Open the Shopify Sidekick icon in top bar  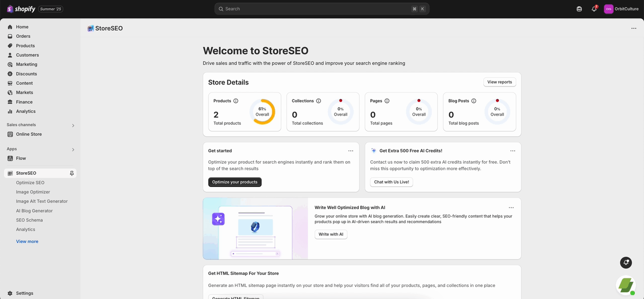579,9
